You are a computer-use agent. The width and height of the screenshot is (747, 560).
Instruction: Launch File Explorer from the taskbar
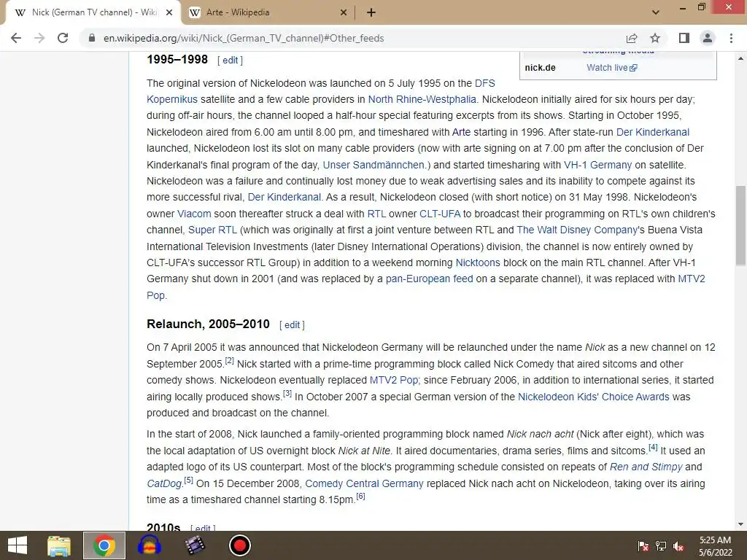pos(59,545)
